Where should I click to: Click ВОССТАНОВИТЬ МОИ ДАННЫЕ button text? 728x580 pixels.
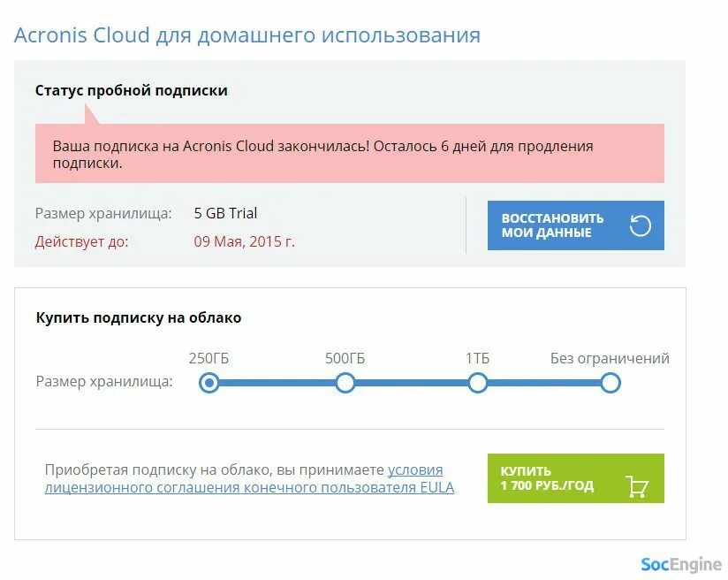(552, 225)
